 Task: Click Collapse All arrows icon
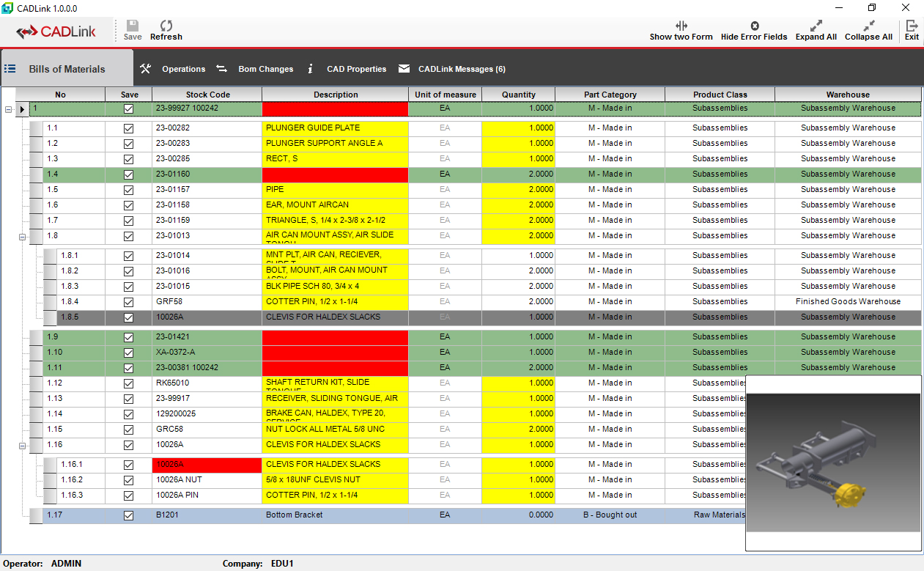click(869, 25)
